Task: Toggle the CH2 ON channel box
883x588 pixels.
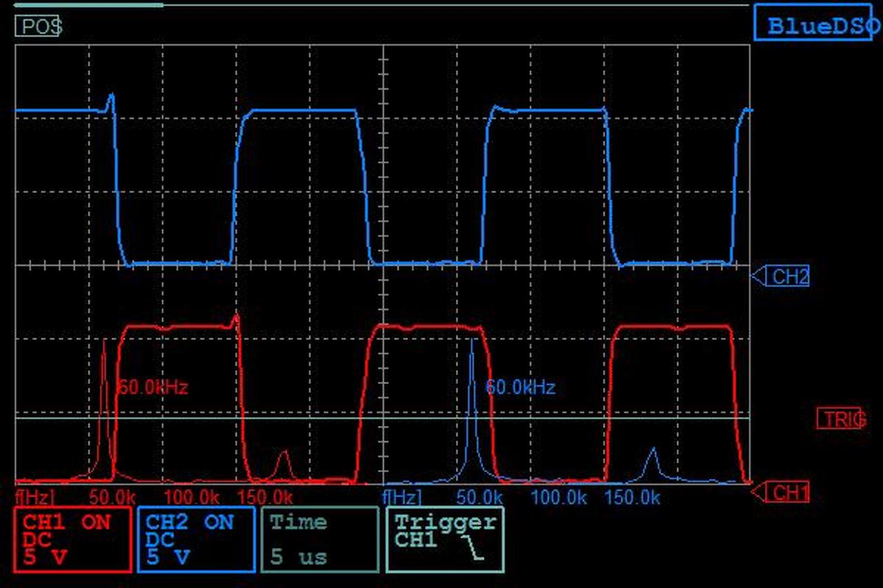Action: (x=196, y=540)
